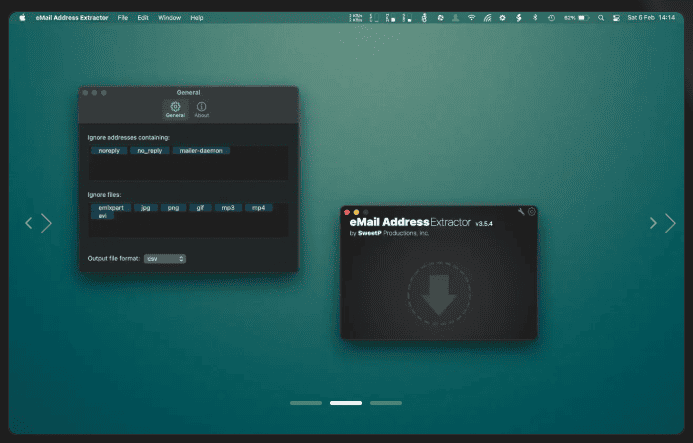The image size is (693, 443).
Task: Click the highlighted middle slide indicator
Action: 346,403
